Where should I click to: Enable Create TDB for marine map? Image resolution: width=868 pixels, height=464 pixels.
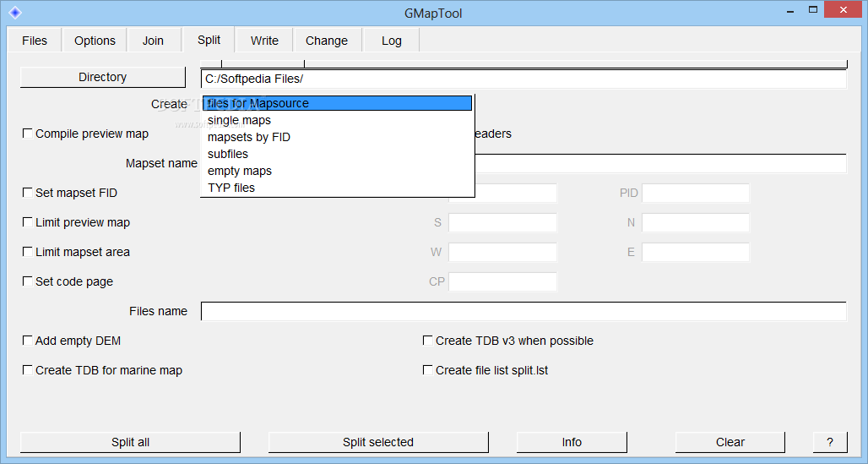click(x=27, y=369)
